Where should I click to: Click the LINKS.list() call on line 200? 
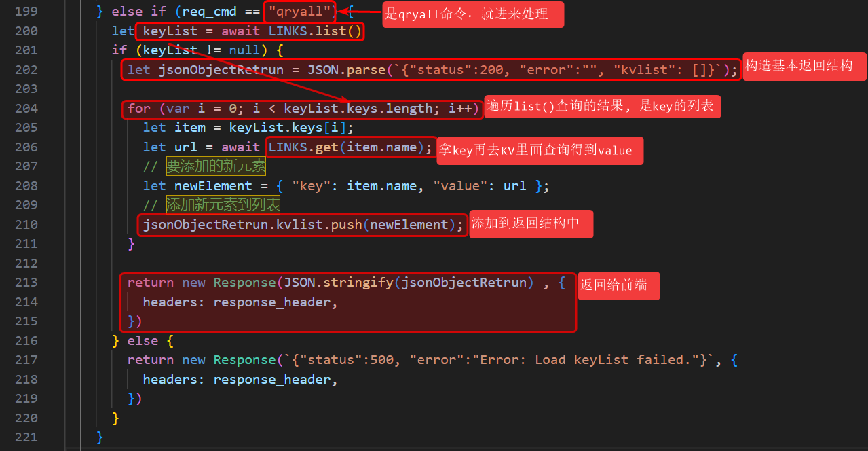tap(315, 31)
